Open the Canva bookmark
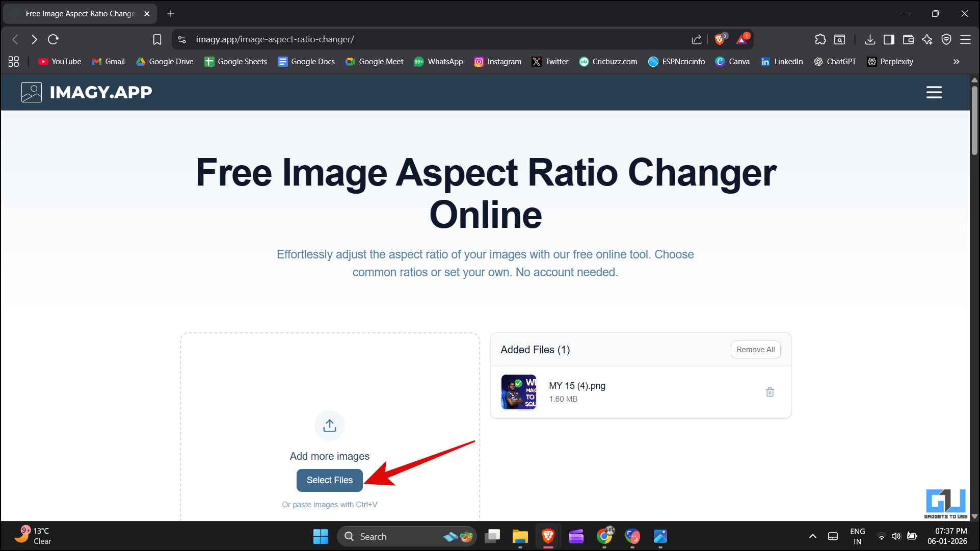The height and width of the screenshot is (551, 980). (x=732, y=62)
